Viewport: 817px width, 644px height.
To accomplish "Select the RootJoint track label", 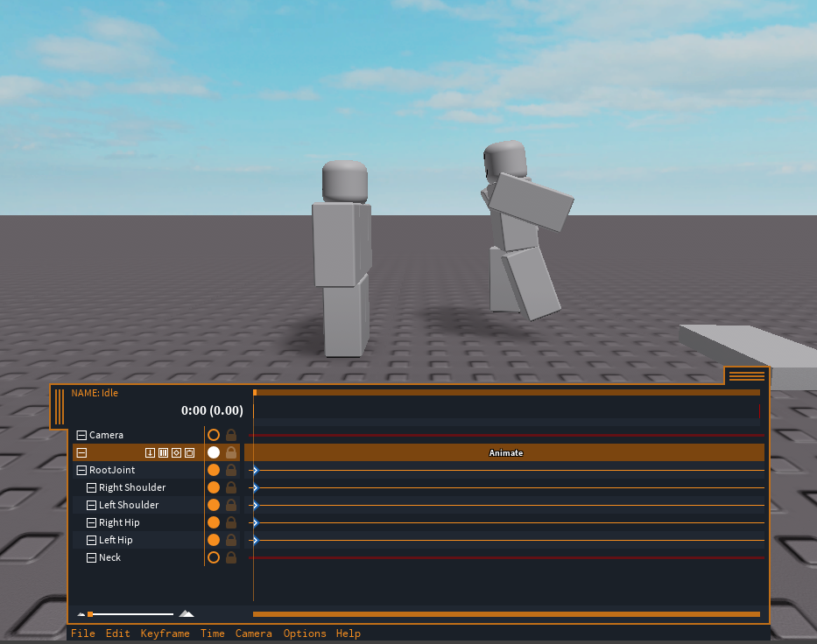I will click(x=112, y=470).
